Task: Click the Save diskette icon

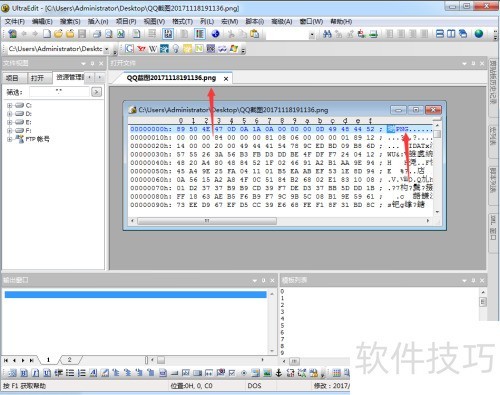Action: [x=82, y=34]
